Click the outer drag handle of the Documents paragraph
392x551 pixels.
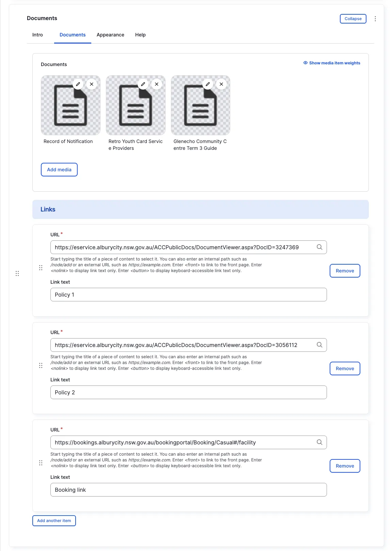pyautogui.click(x=17, y=273)
